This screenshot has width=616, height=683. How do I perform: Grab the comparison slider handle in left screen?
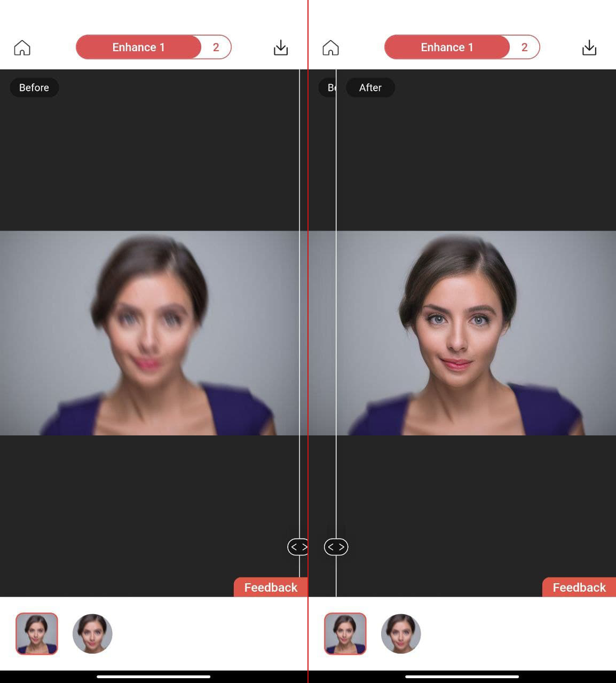point(298,547)
